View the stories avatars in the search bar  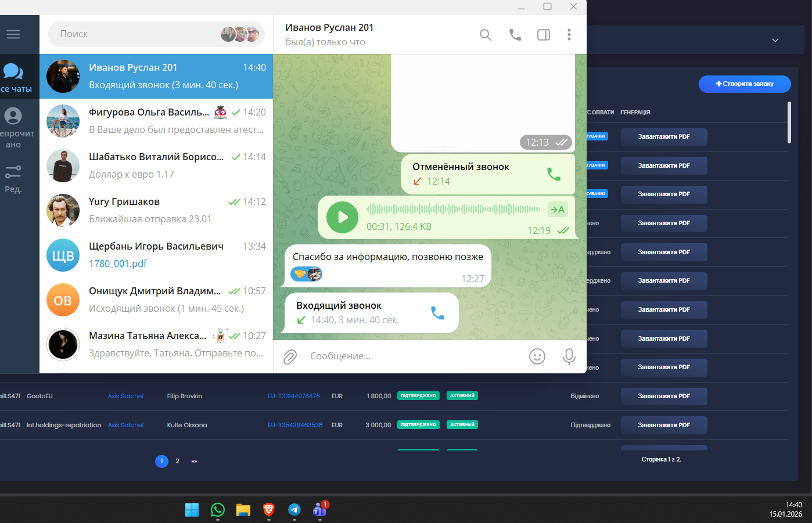pyautogui.click(x=240, y=34)
